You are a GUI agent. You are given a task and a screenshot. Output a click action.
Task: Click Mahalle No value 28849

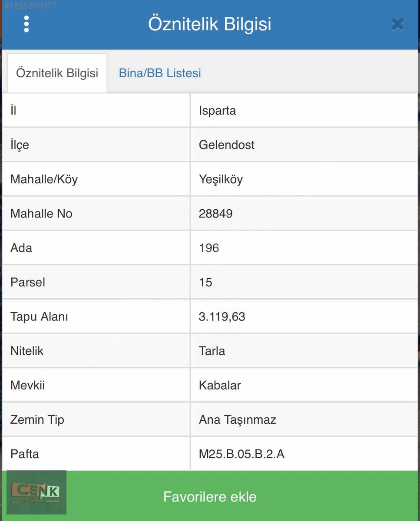[x=215, y=214]
